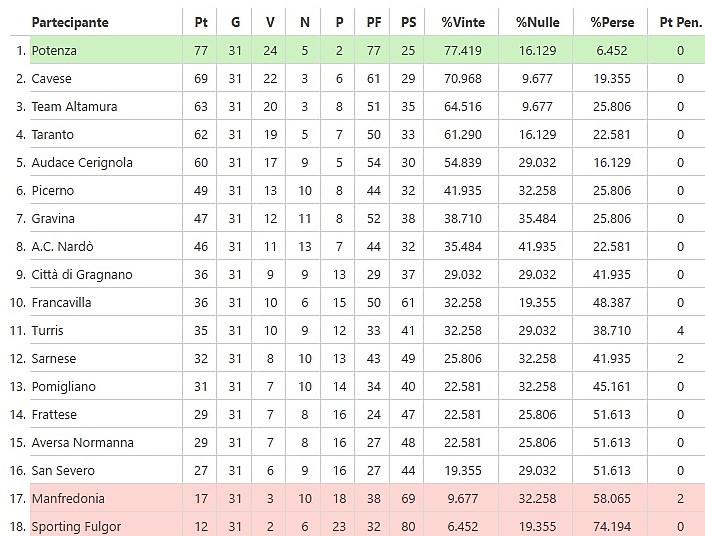Sort by the Pt column header

coord(201,22)
